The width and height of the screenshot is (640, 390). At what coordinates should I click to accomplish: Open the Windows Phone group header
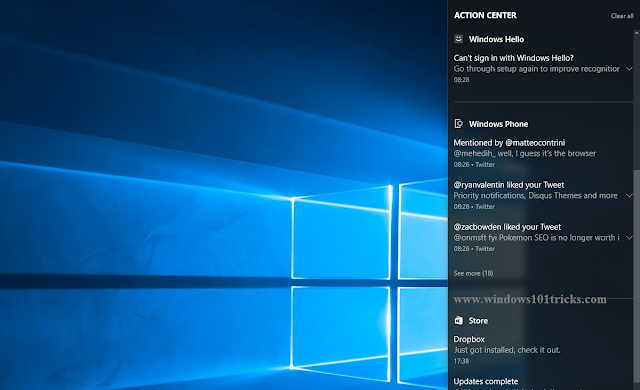coord(498,124)
